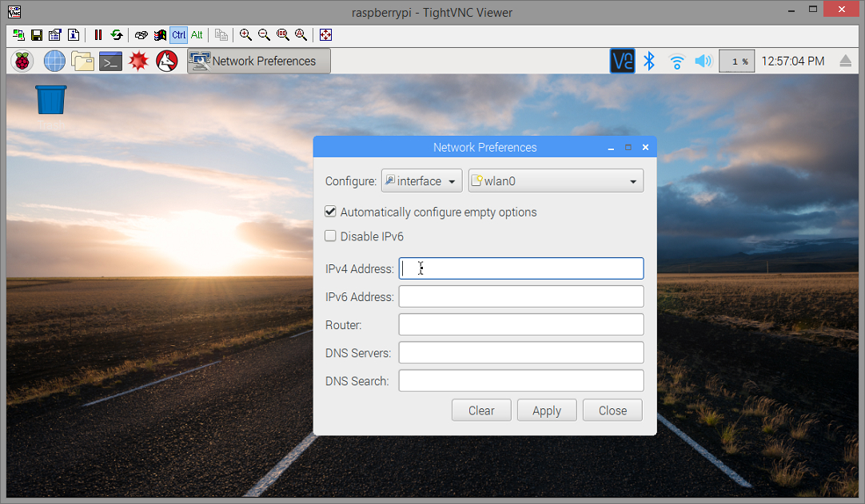Zoom in the remote view
865x504 pixels.
point(246,34)
